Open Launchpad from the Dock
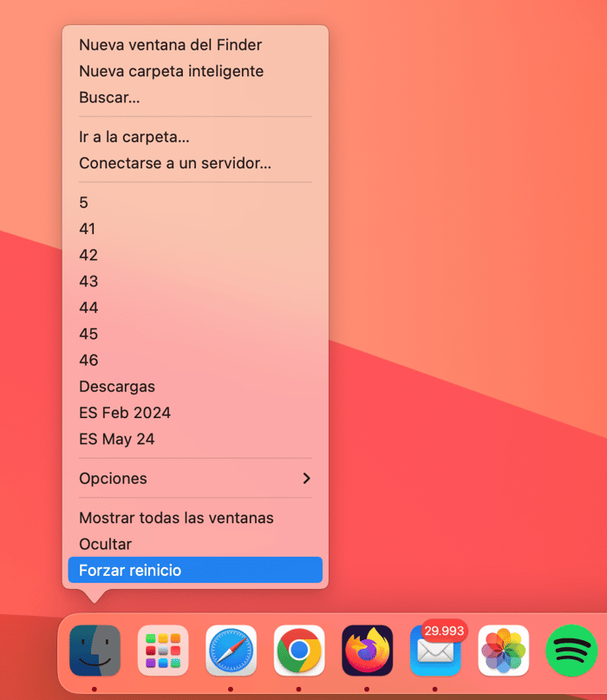 (x=163, y=650)
